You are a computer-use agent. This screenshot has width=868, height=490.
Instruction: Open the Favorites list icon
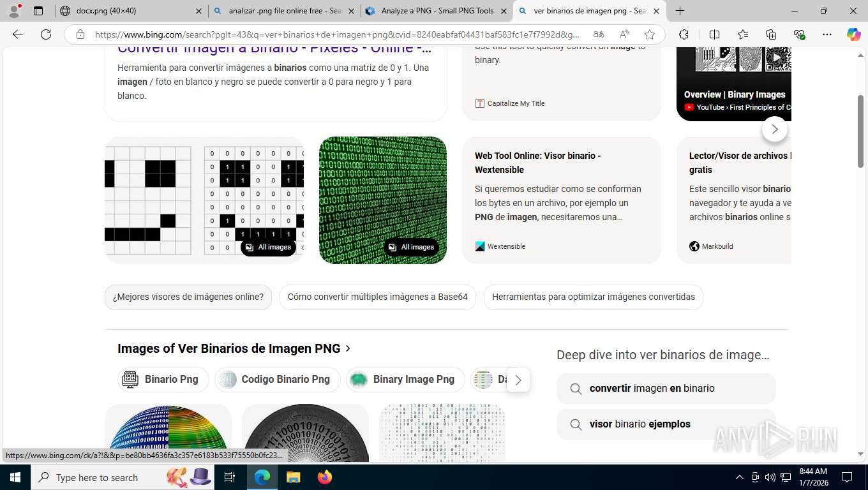[x=743, y=34]
